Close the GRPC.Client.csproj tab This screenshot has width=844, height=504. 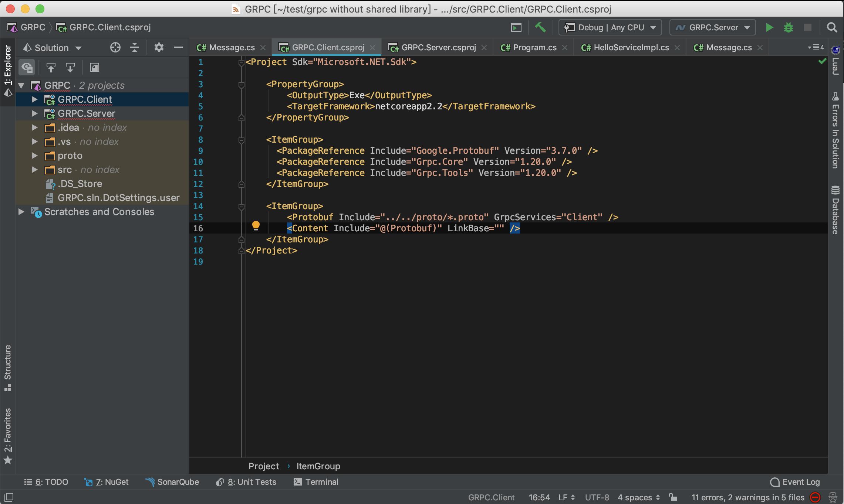coord(372,48)
